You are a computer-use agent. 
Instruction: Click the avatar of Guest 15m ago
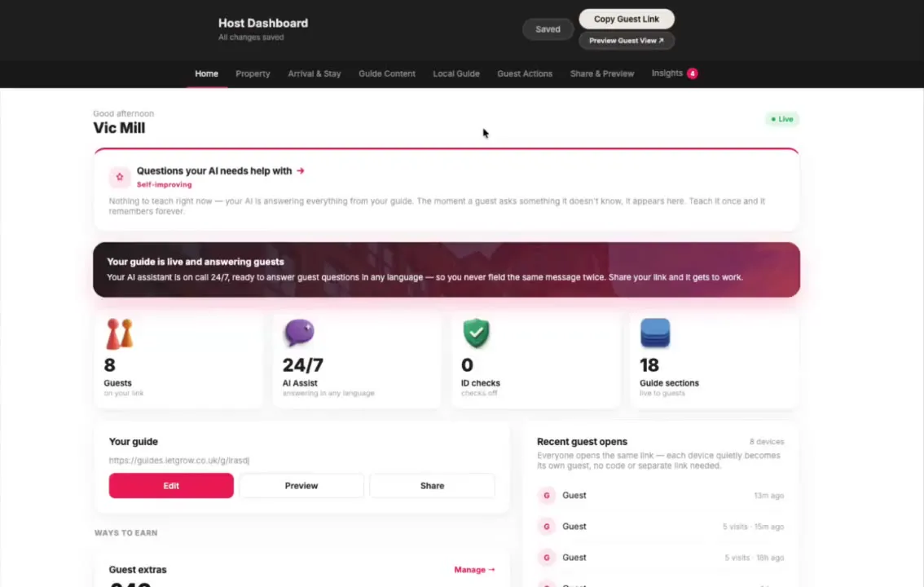pos(546,527)
